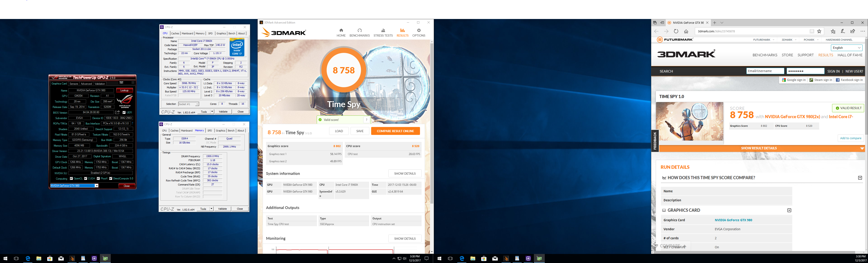Switch to the Validation tab in GPU-Z
This screenshot has height=263, width=868.
[x=100, y=84]
